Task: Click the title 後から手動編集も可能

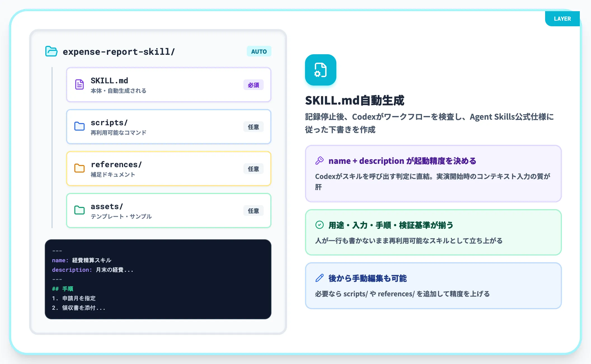Action: coord(367,278)
